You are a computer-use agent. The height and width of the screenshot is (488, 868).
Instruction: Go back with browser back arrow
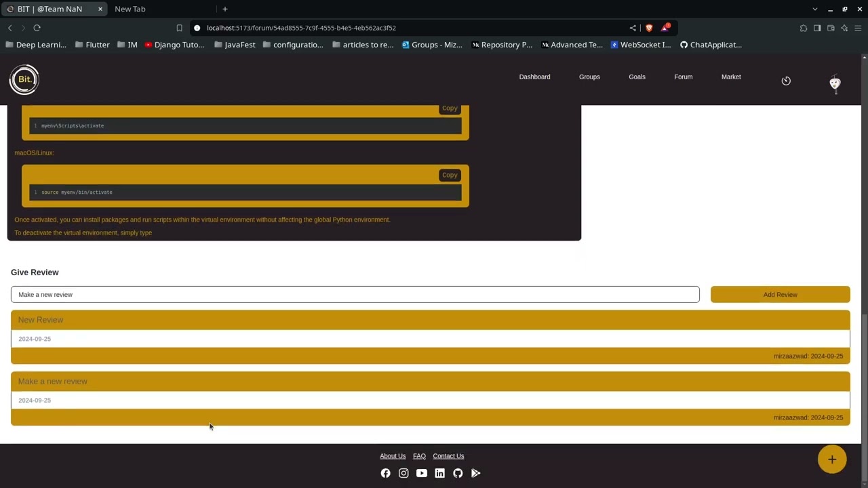point(9,28)
